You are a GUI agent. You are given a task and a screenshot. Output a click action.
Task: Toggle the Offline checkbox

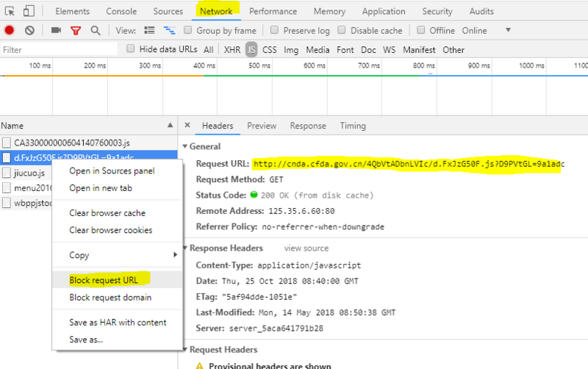coord(421,30)
